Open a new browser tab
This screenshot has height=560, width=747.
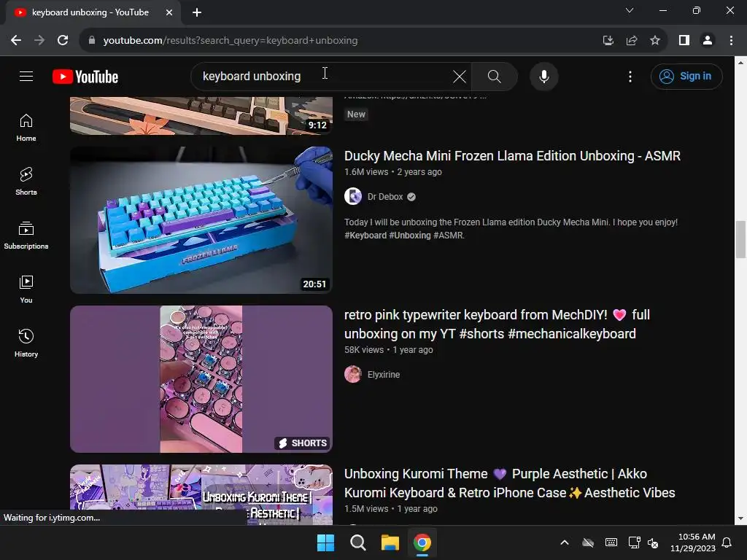point(197,12)
